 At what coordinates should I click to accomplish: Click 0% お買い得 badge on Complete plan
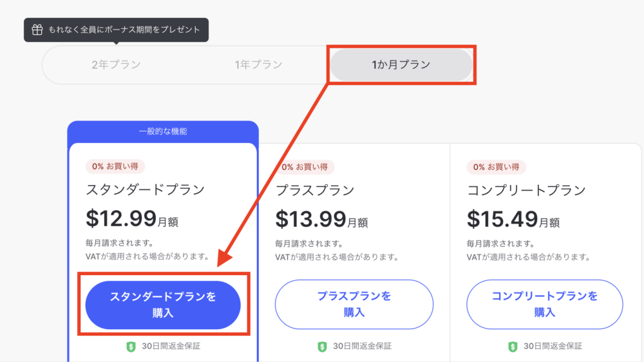[496, 167]
